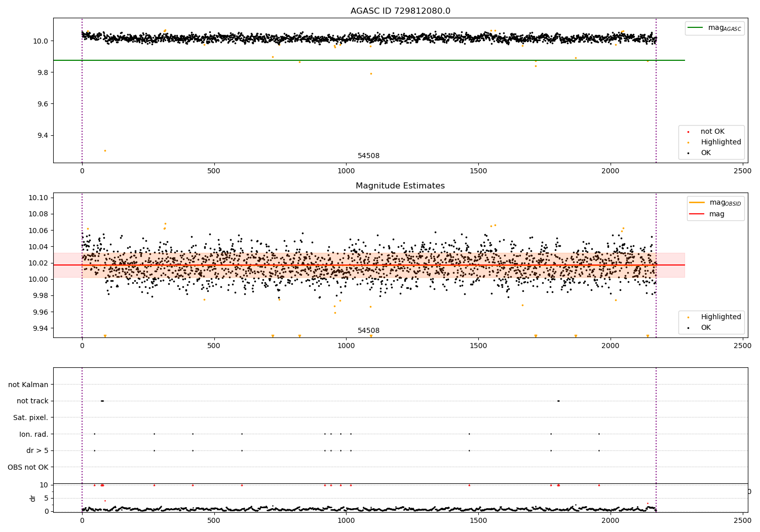This screenshot has width=760, height=532.
Task: Click the 54508 label in top plot
Action: (x=369, y=156)
